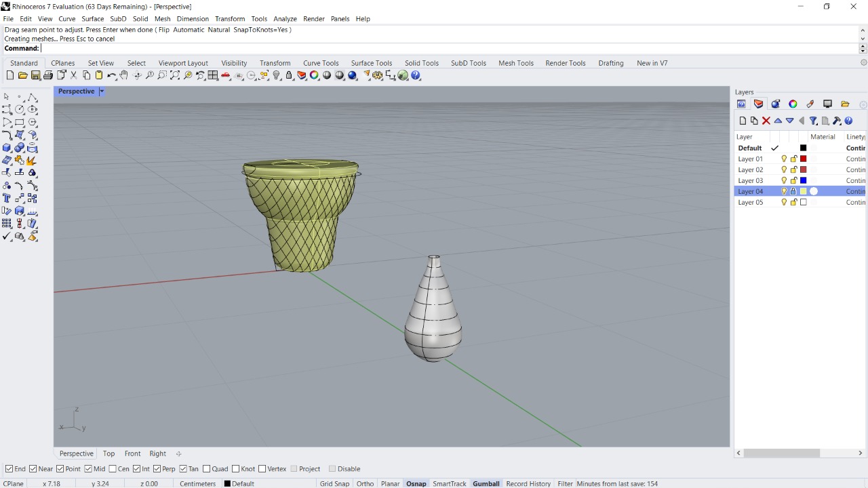Select the Text object T tool
The image size is (868, 488).
(x=7, y=198)
